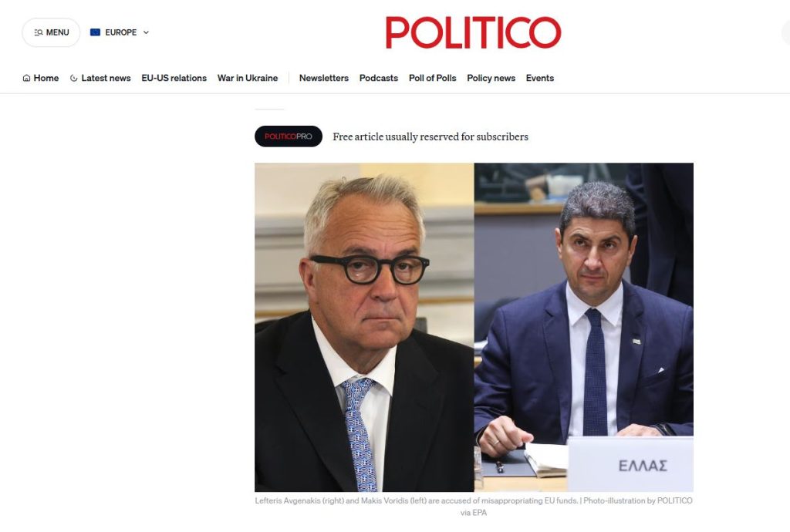Open War in Ukraine section
Viewport: 790px width, 532px height.
click(x=248, y=78)
